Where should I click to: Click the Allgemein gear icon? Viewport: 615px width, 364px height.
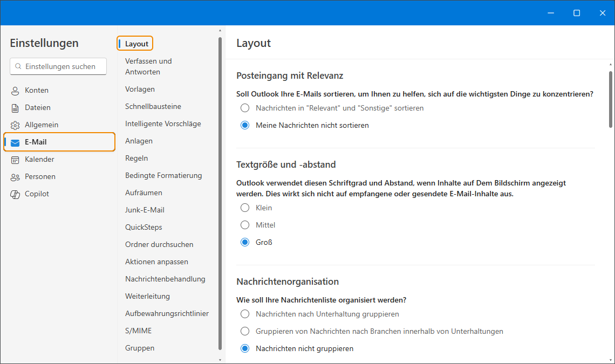(x=15, y=125)
